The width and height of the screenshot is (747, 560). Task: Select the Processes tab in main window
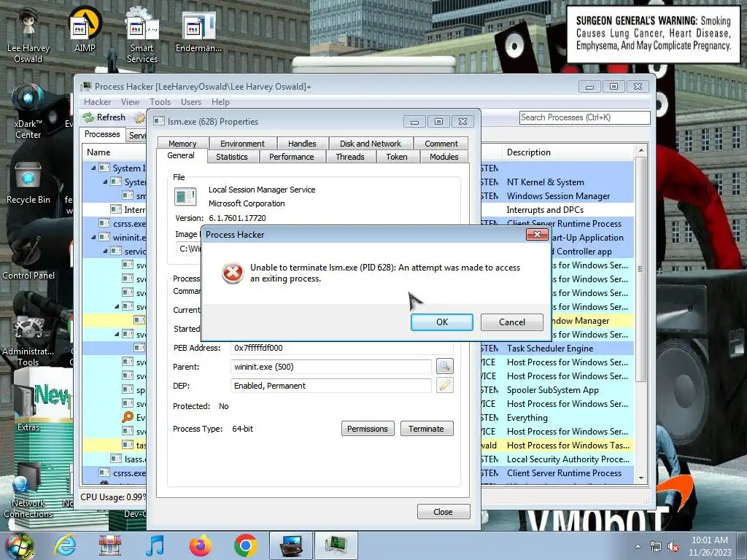(x=102, y=134)
